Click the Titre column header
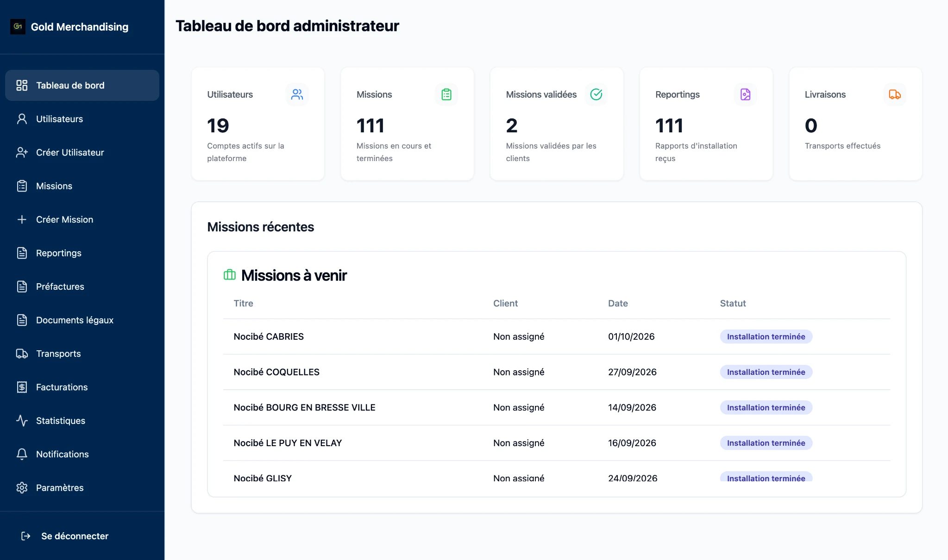Viewport: 948px width, 560px height. tap(243, 303)
